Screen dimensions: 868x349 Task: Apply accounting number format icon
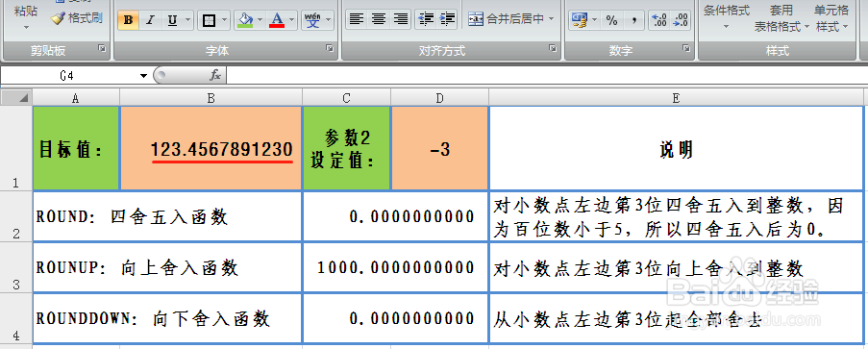[579, 20]
